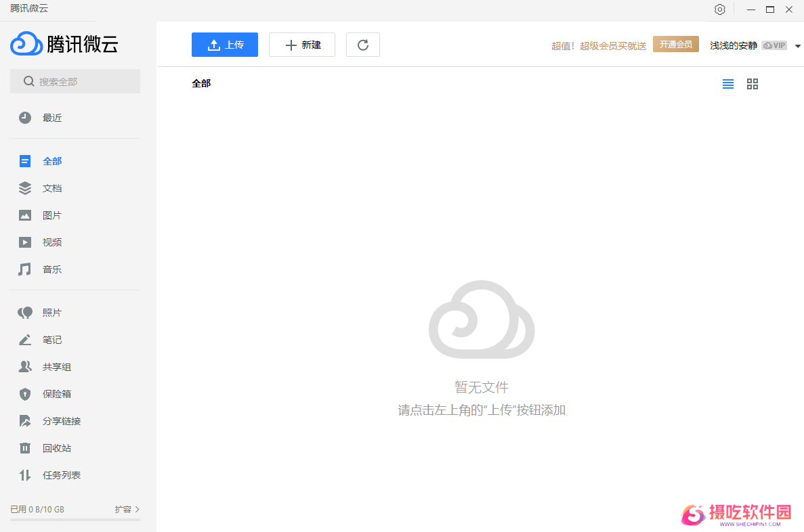Image resolution: width=804 pixels, height=532 pixels.
Task: Open the 最近 (Recent) section
Action: click(x=52, y=117)
